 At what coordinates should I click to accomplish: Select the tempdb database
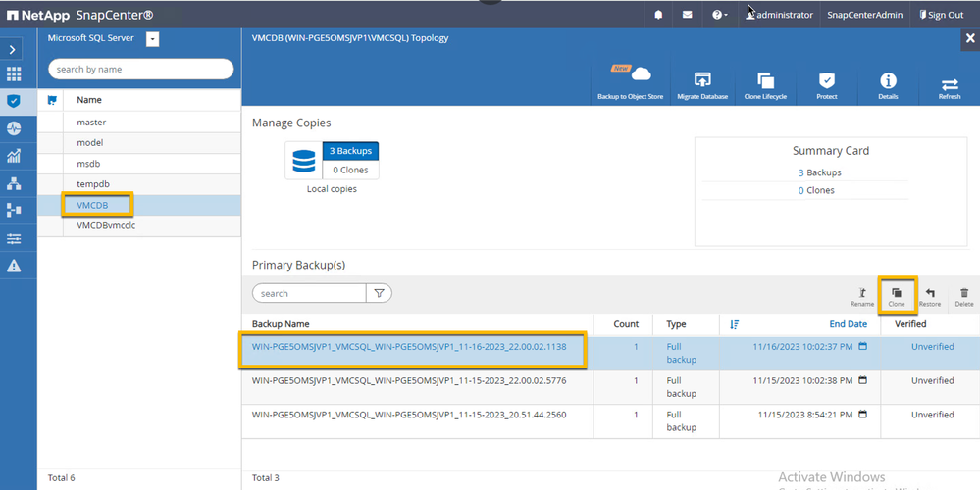click(x=91, y=184)
